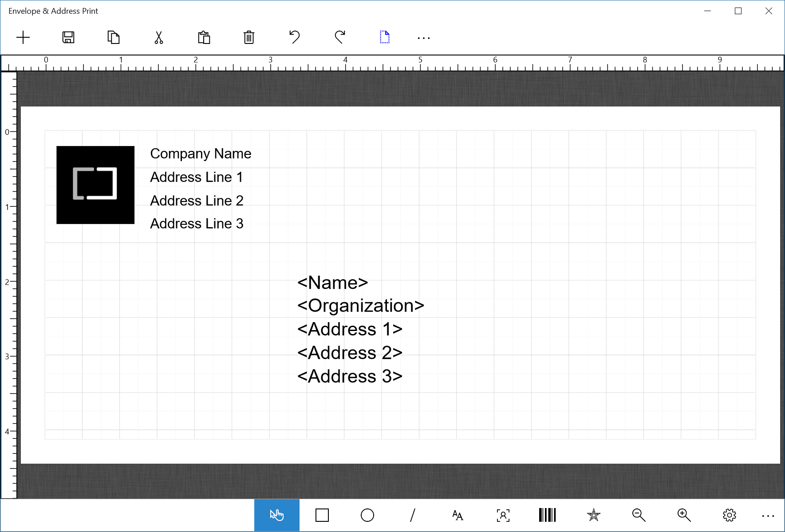
Task: Zoom in on the canvas
Action: coord(684,515)
